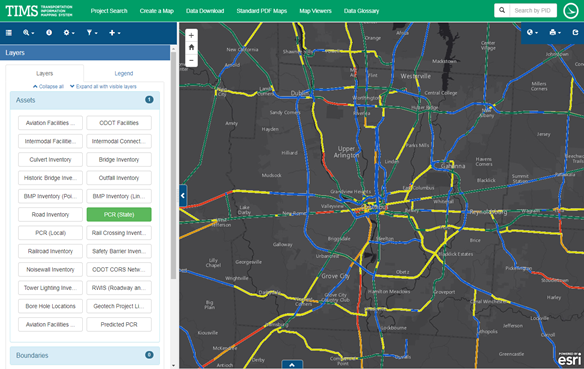The image size is (584, 369).
Task: Open Create a Map menu
Action: [156, 11]
